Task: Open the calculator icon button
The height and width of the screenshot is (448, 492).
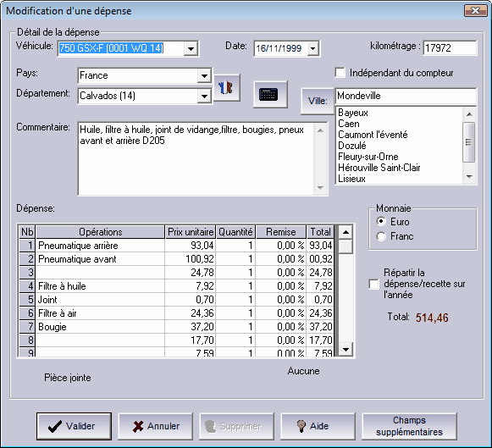Action: pyautogui.click(x=270, y=95)
